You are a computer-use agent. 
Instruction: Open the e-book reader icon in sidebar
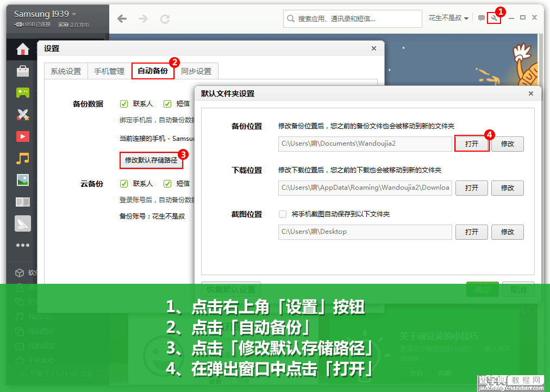(22, 202)
